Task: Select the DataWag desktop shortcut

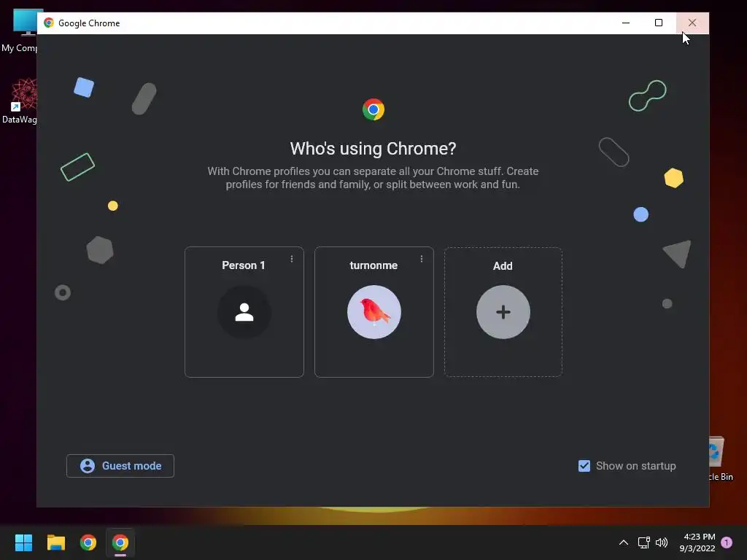Action: click(19, 101)
